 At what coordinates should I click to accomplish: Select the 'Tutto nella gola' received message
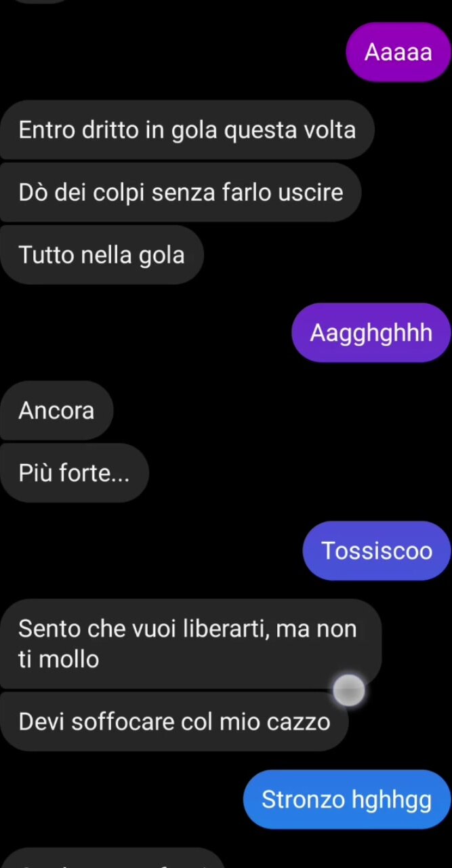(102, 254)
